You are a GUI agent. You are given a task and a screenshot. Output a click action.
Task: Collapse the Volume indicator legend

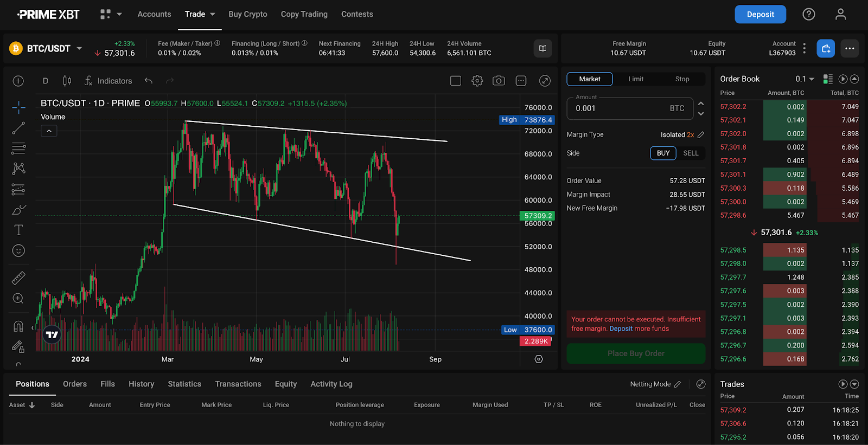[x=49, y=131]
